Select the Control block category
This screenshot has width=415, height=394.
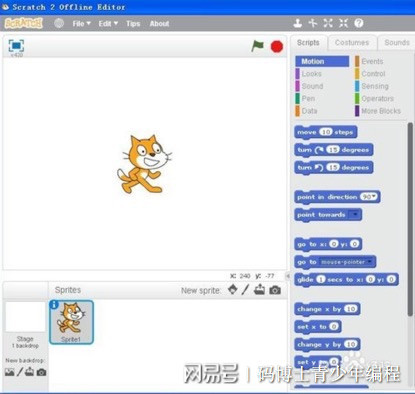pyautogui.click(x=370, y=74)
